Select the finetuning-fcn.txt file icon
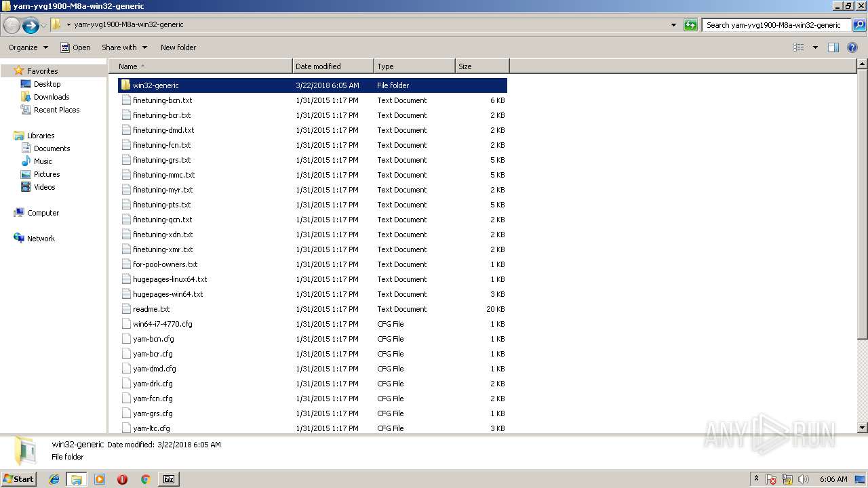Viewport: 868px width, 488px height. pyautogui.click(x=125, y=145)
